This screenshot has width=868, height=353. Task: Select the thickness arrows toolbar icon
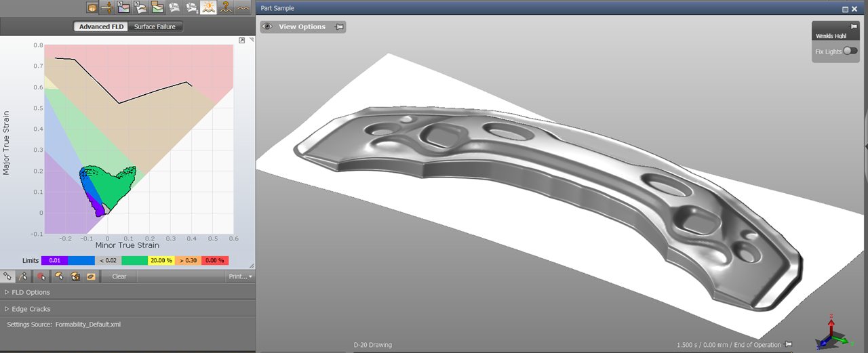107,8
